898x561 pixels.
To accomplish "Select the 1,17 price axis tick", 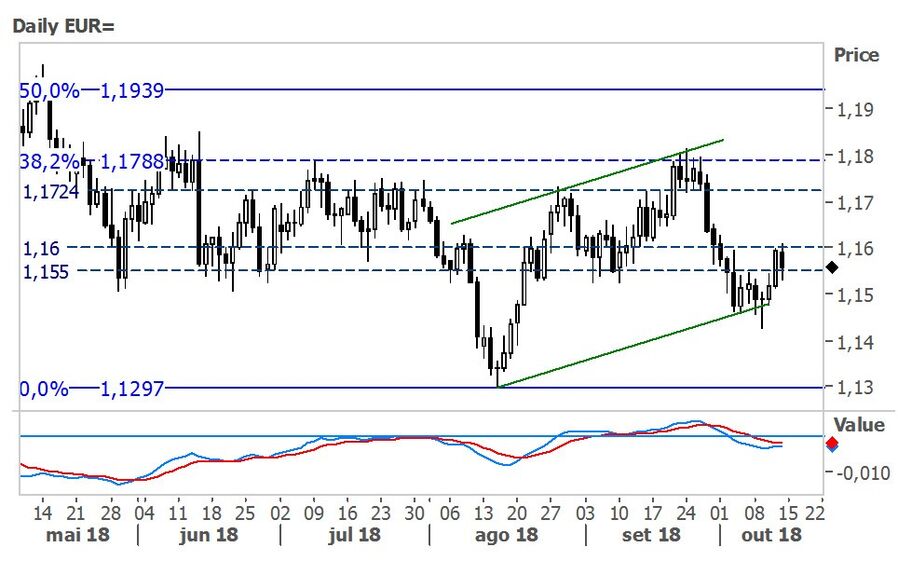I will (x=856, y=202).
